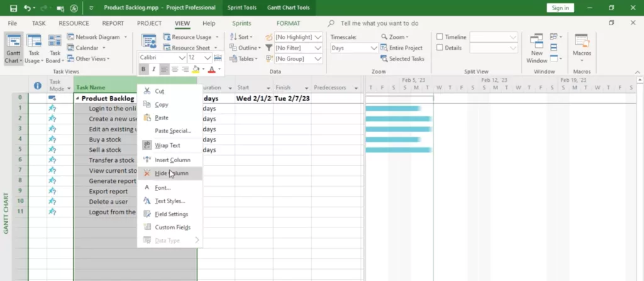Open the FORMAT ribbon tab
This screenshot has height=281, width=644.
[288, 23]
